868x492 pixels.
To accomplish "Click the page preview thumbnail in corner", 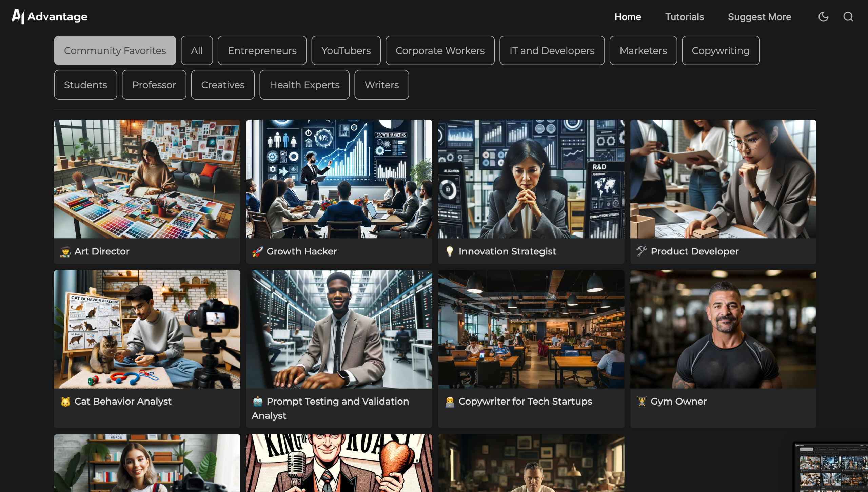I will coord(831,468).
